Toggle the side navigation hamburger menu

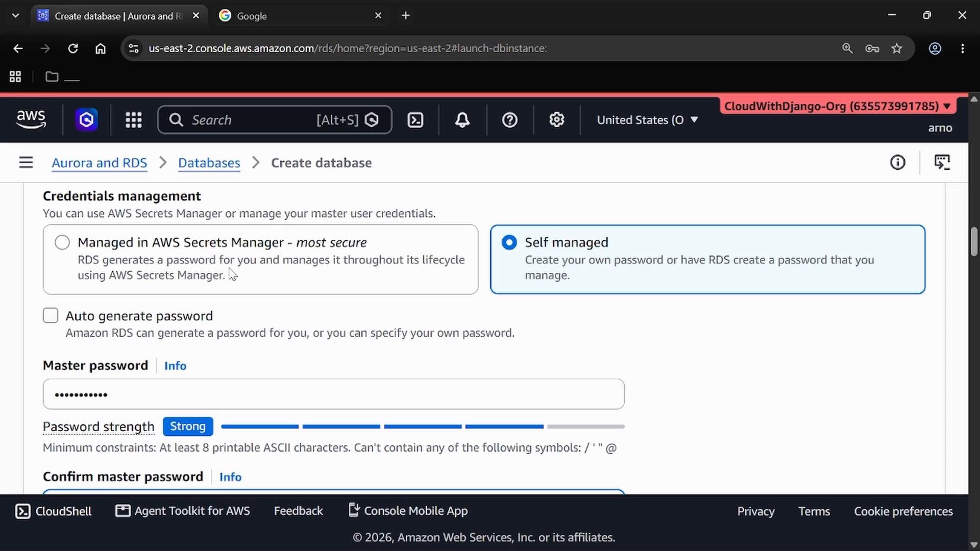[x=26, y=163]
